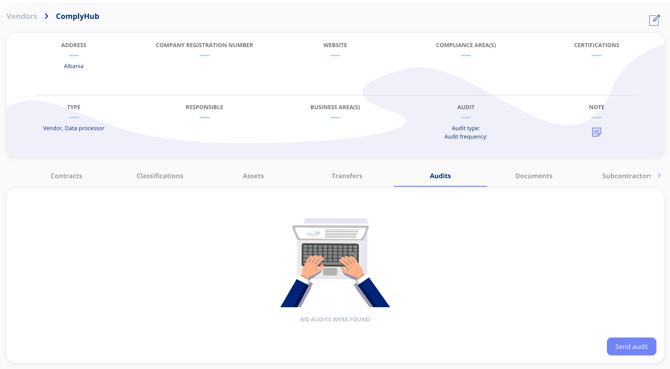Switch to the Contracts tab

[66, 176]
